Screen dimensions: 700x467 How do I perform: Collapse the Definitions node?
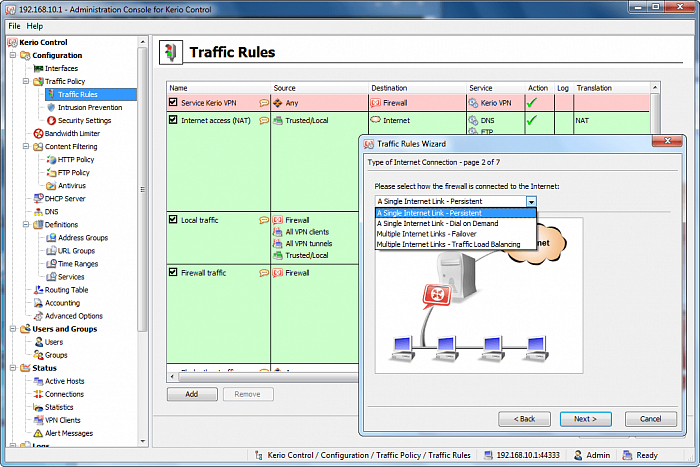coord(26,225)
